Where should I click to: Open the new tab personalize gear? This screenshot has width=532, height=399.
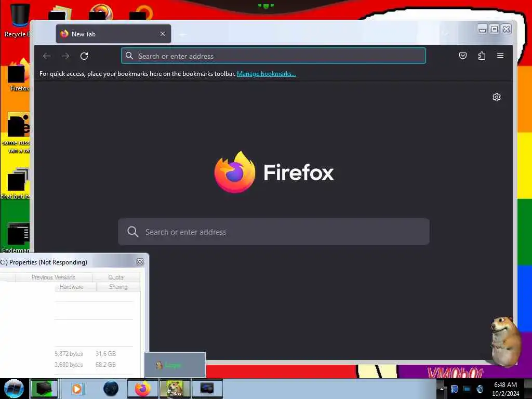496,97
